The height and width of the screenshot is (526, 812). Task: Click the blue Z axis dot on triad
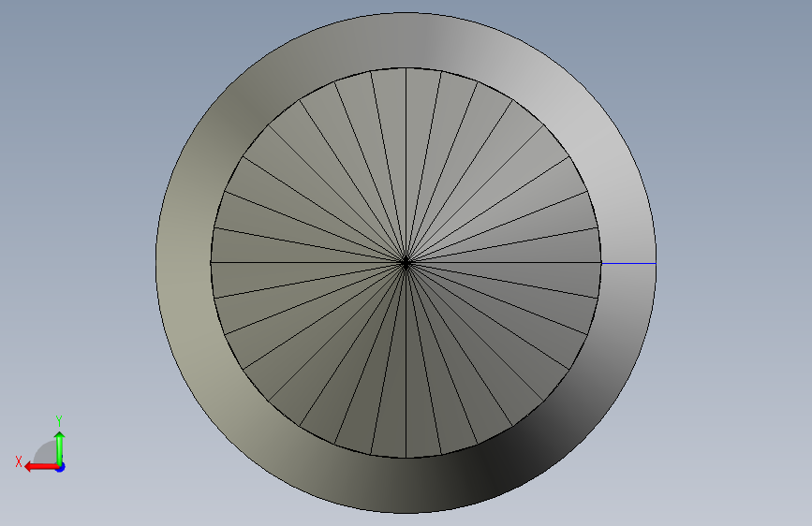click(61, 467)
